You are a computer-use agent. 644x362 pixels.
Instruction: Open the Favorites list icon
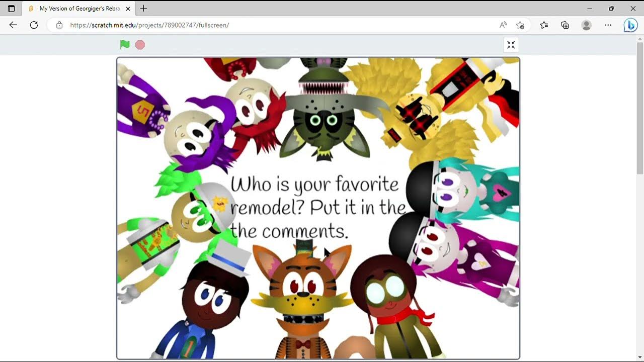pos(544,25)
